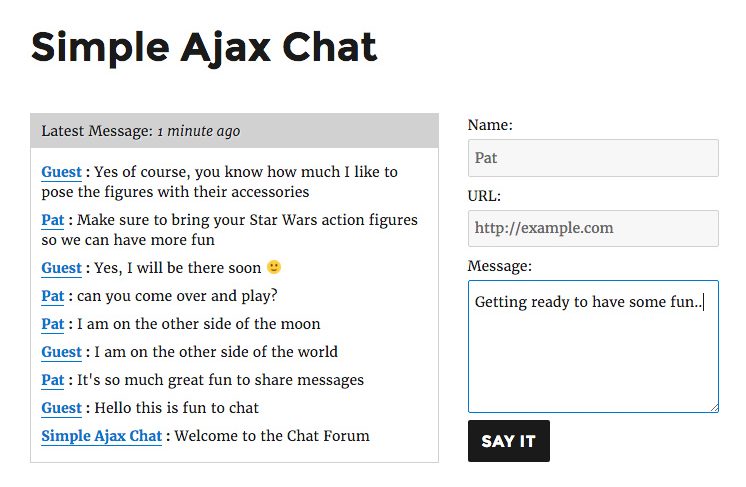Click the '1 minute ago' timestamp
Image resolution: width=746 pixels, height=487 pixels.
coord(198,131)
